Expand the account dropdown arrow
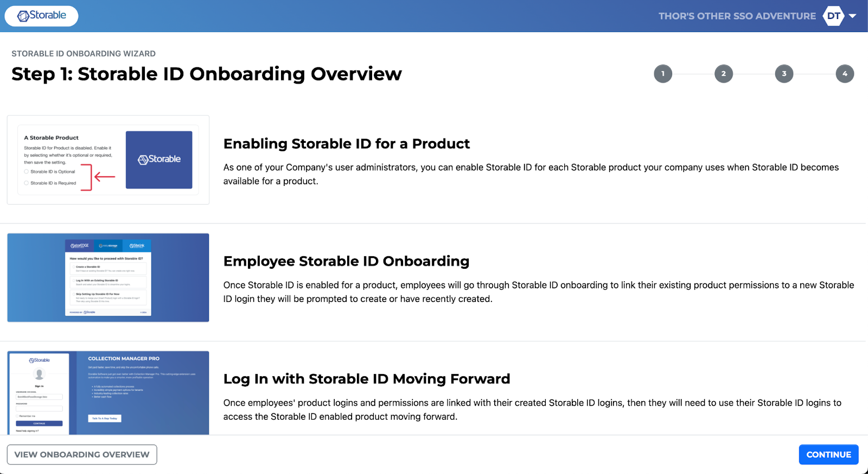The height and width of the screenshot is (474, 868). click(853, 16)
